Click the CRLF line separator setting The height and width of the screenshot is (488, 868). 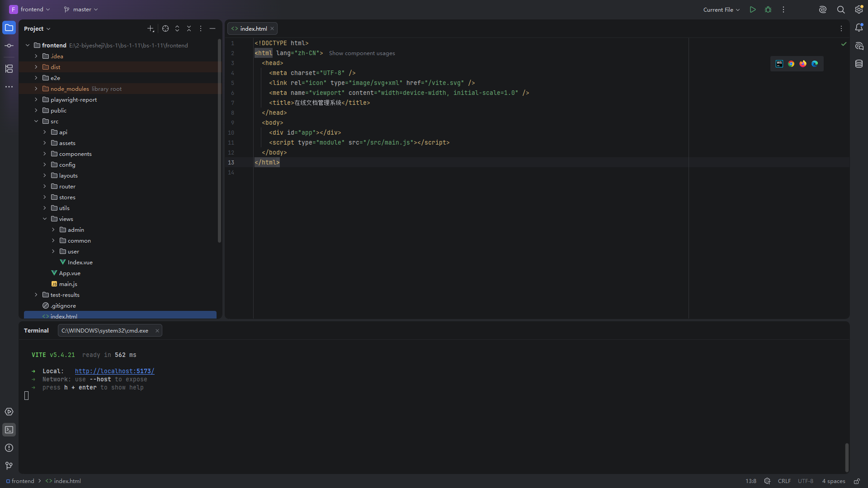click(784, 481)
